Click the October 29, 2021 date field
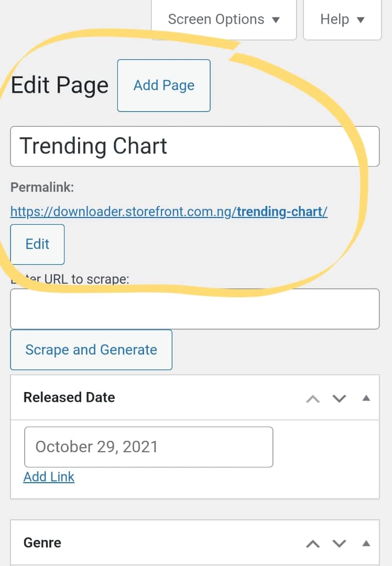Screen dimensions: 392x566 coord(148,447)
